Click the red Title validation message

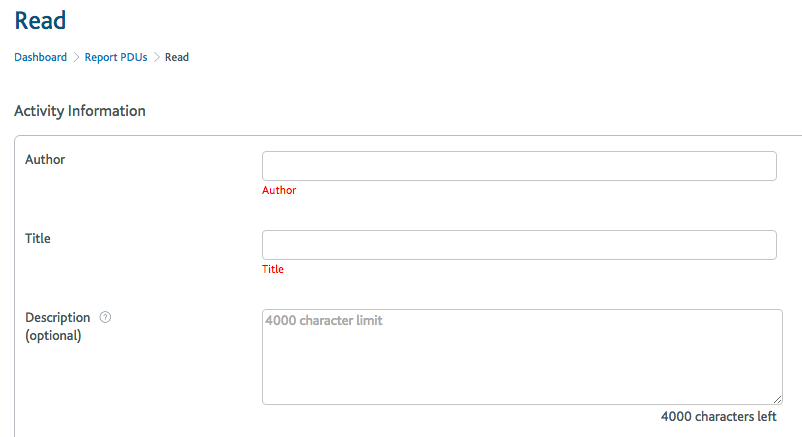(x=273, y=269)
